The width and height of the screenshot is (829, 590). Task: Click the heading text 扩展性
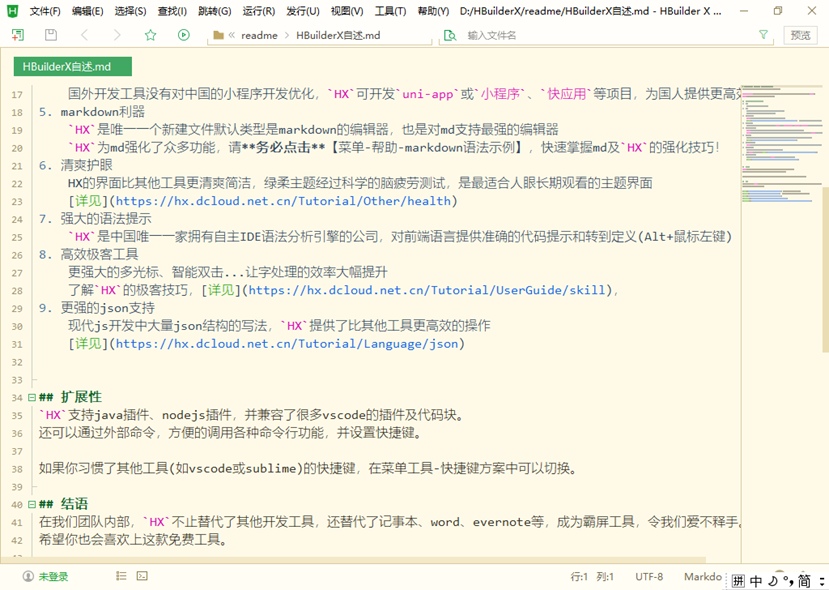click(x=81, y=398)
